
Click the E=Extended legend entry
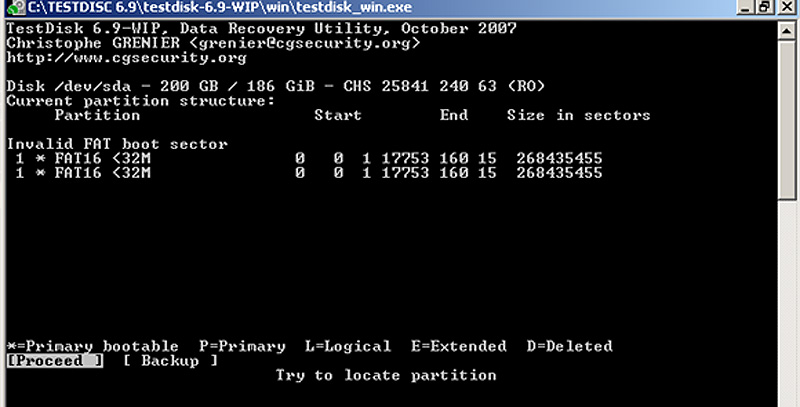coord(459,347)
